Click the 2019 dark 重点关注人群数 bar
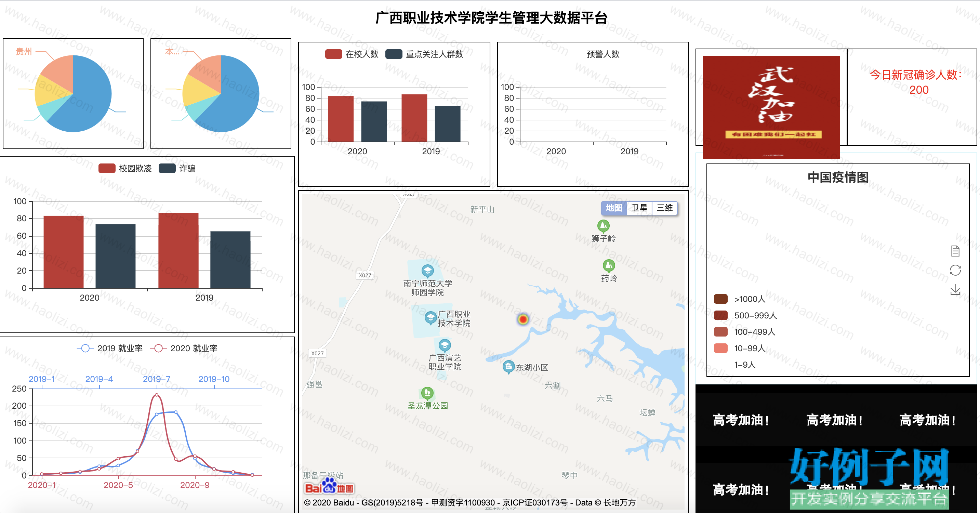This screenshot has width=980, height=513. tap(447, 124)
